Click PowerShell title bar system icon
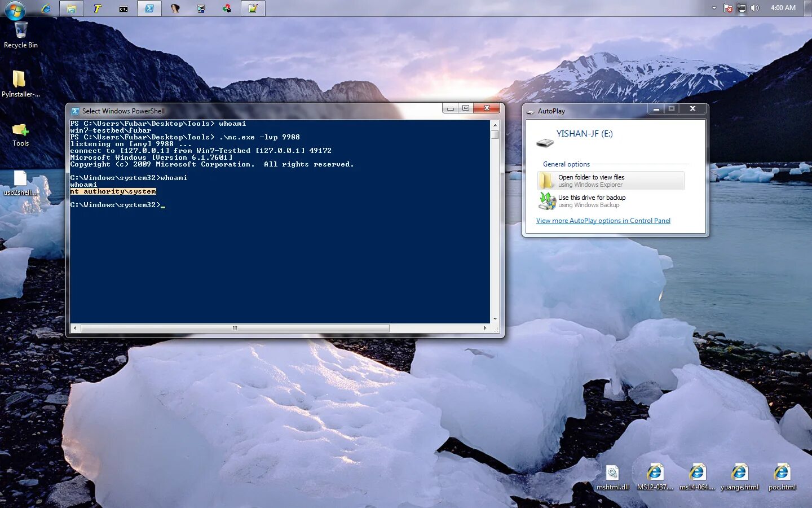The image size is (812, 508). coord(75,111)
